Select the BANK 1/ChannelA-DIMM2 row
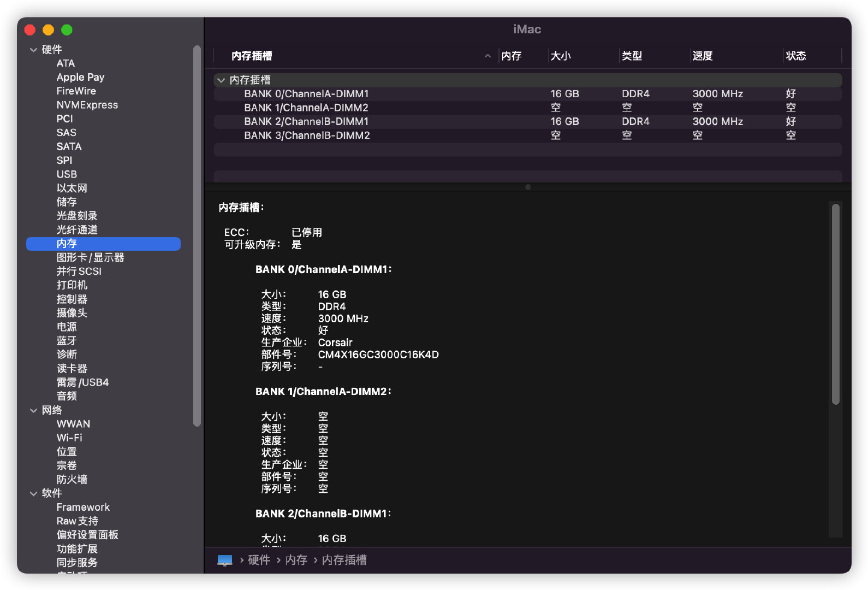This screenshot has width=868, height=590. point(527,108)
